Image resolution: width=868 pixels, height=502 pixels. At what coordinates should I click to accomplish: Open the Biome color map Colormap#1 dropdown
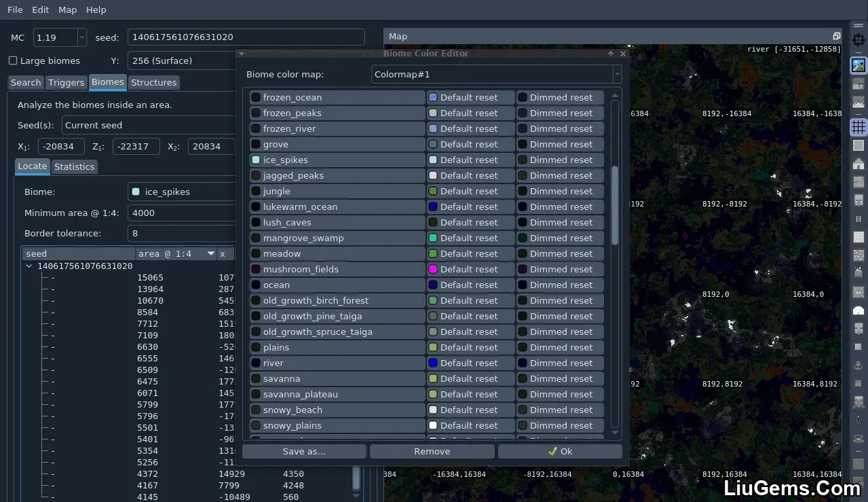pos(497,74)
